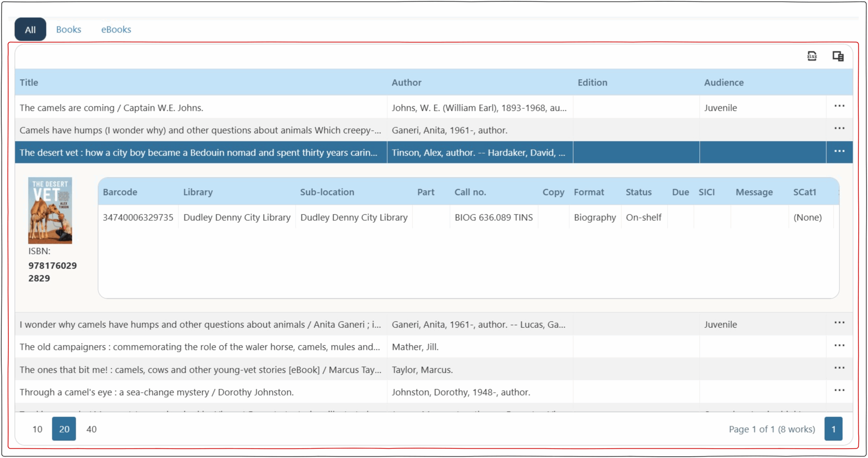Screen dimensions: 868x458
Task: Switch to the eBooks tab
Action: point(116,30)
